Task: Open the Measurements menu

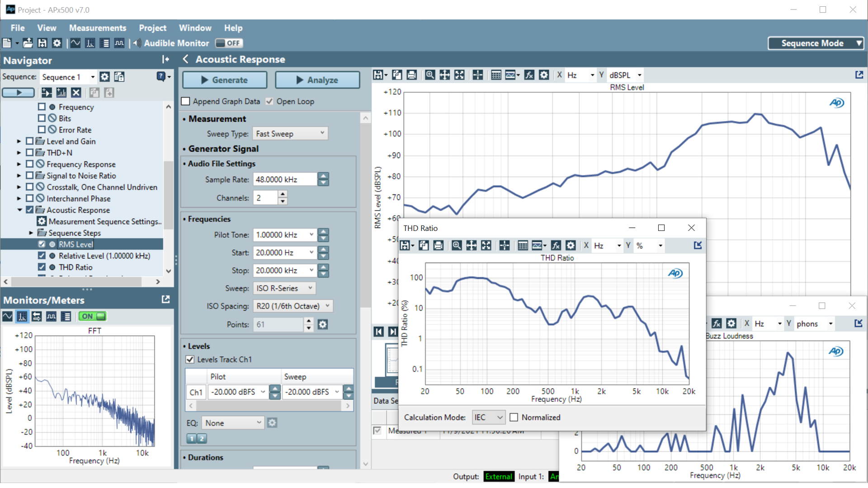Action: (98, 28)
